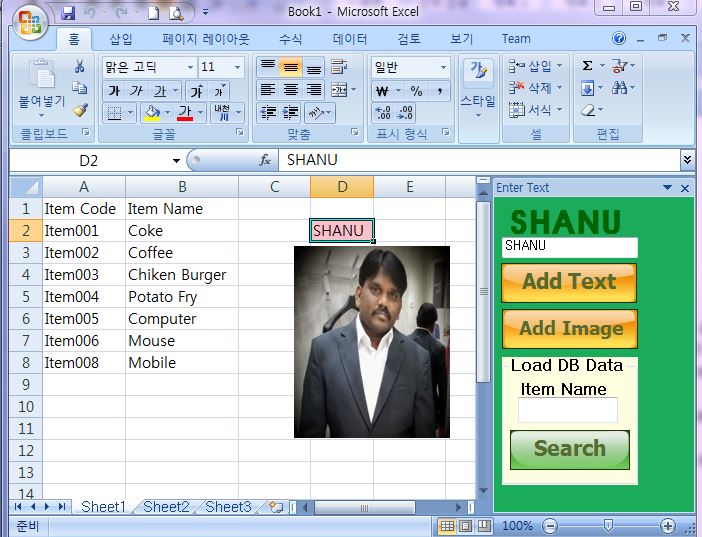Toggle bold formatting button
This screenshot has height=537, width=702.
(x=114, y=91)
